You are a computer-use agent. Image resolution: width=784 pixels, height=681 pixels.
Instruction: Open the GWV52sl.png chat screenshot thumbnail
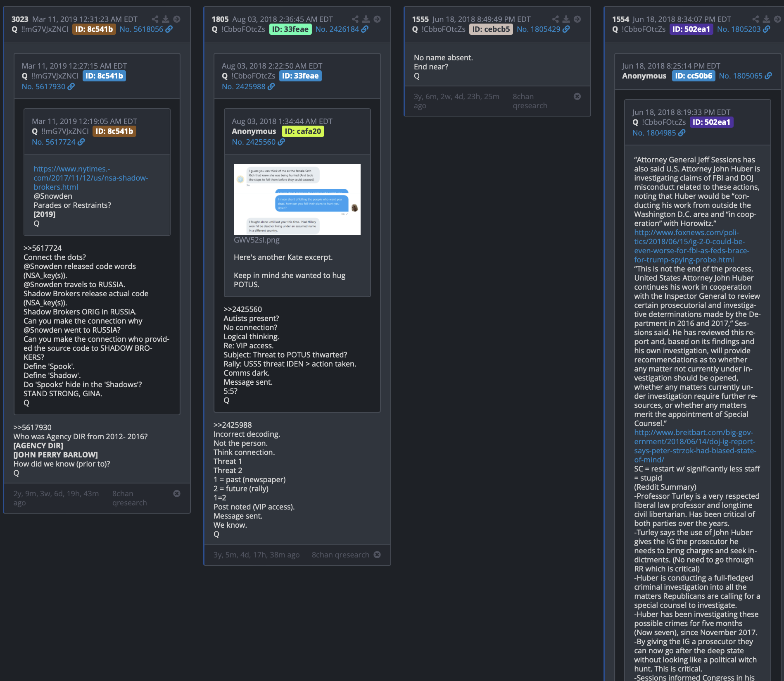click(297, 200)
